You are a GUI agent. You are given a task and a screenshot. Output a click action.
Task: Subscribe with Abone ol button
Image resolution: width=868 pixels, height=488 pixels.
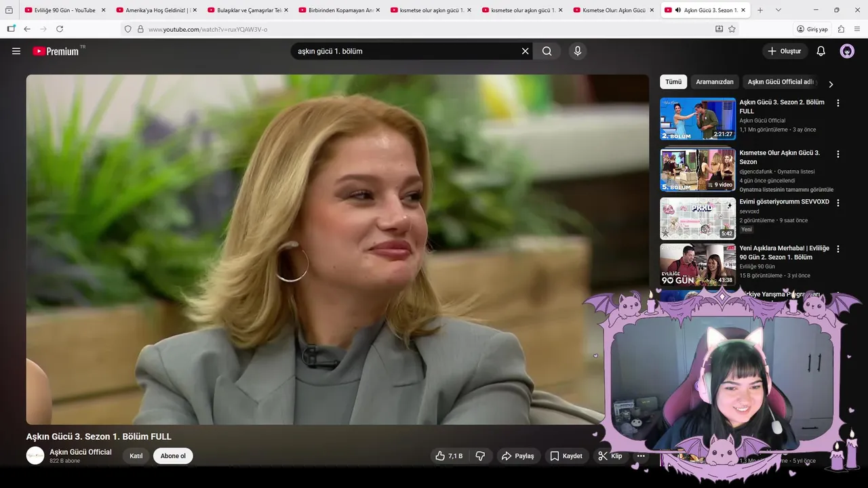coord(173,456)
